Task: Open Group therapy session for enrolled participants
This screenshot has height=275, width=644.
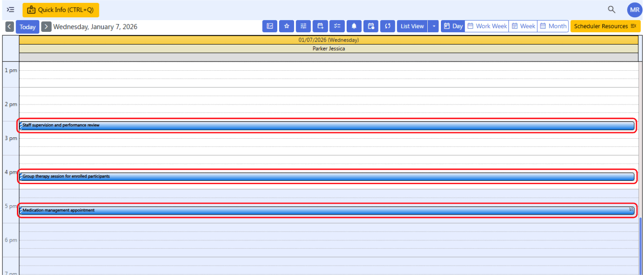Action: tap(327, 177)
